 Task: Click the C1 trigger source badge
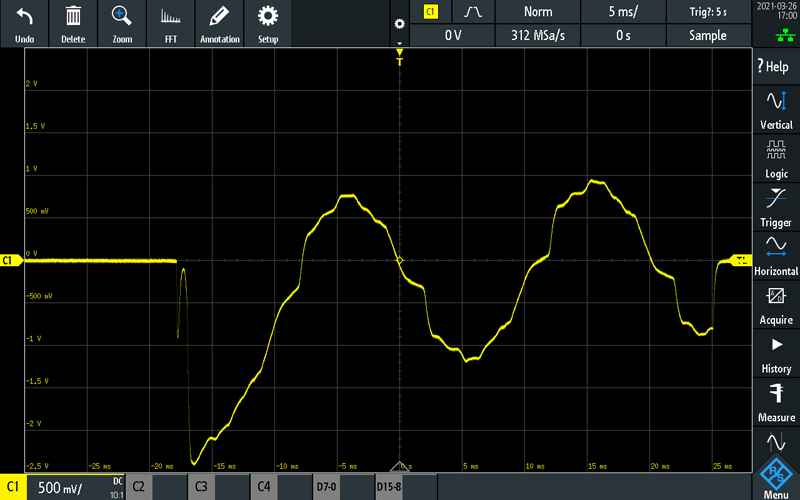point(431,12)
